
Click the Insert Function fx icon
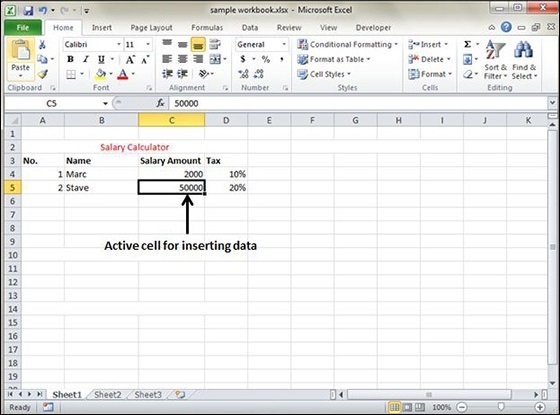[x=160, y=103]
